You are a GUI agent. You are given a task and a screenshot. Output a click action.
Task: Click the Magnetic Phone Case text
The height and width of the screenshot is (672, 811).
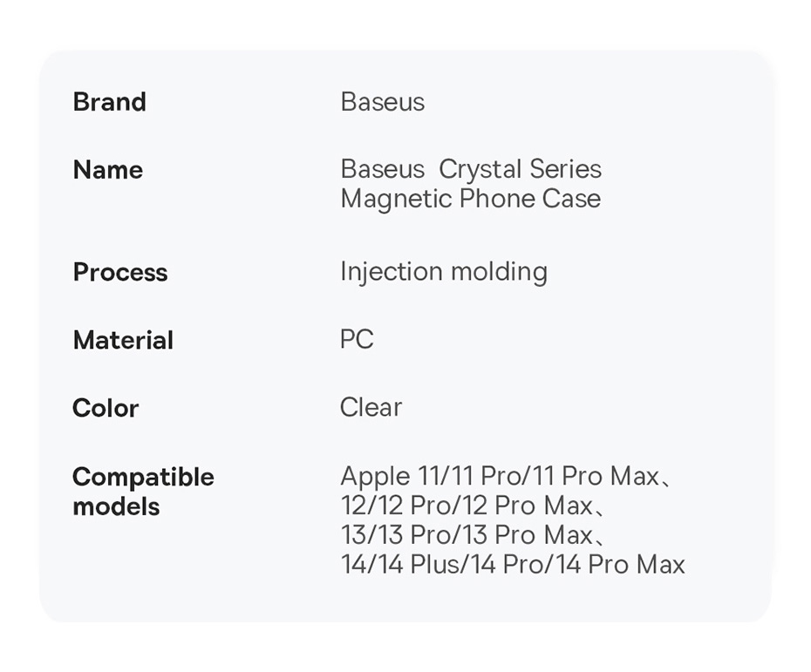(470, 199)
